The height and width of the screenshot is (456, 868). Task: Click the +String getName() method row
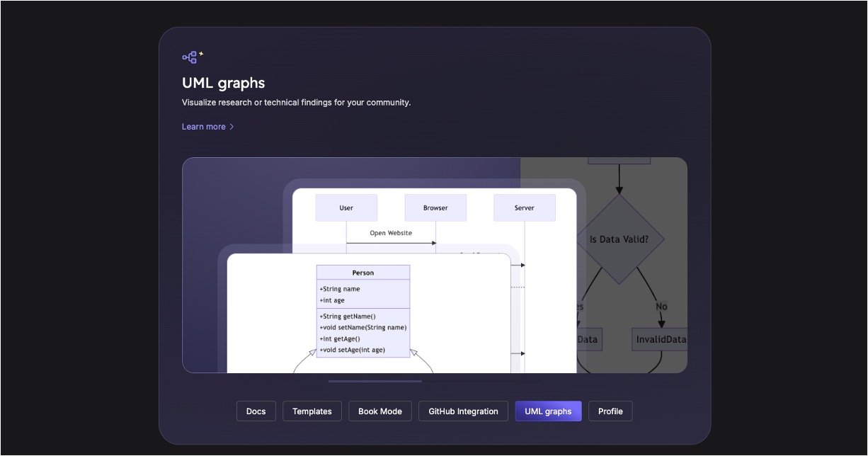click(x=348, y=317)
